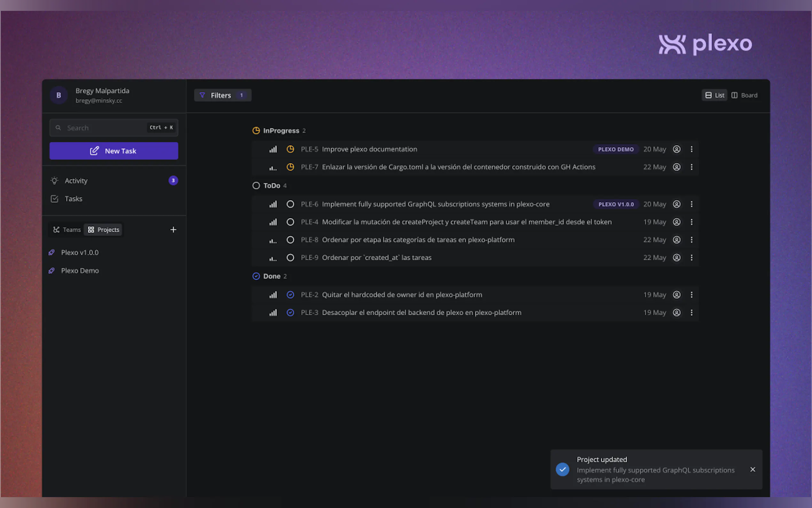Switch to Teams tab in sidebar

click(x=67, y=230)
